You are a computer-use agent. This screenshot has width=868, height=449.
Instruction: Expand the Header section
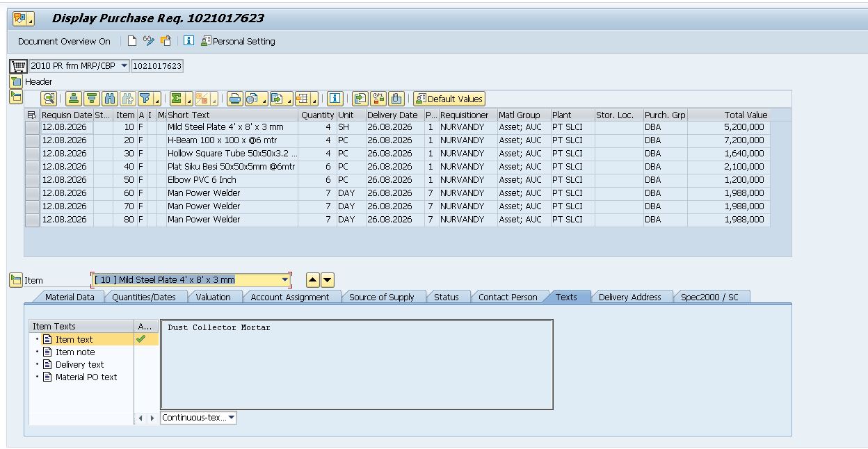point(16,81)
